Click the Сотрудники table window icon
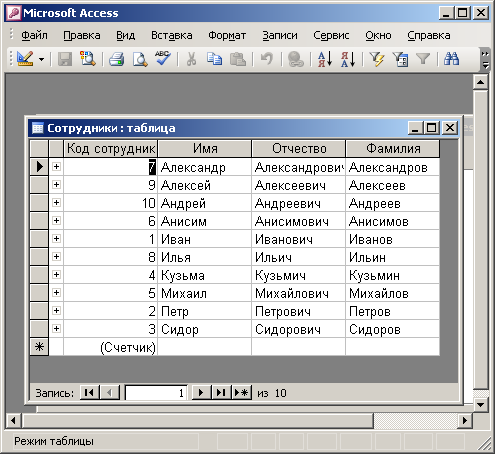495x454 pixels. 37,128
